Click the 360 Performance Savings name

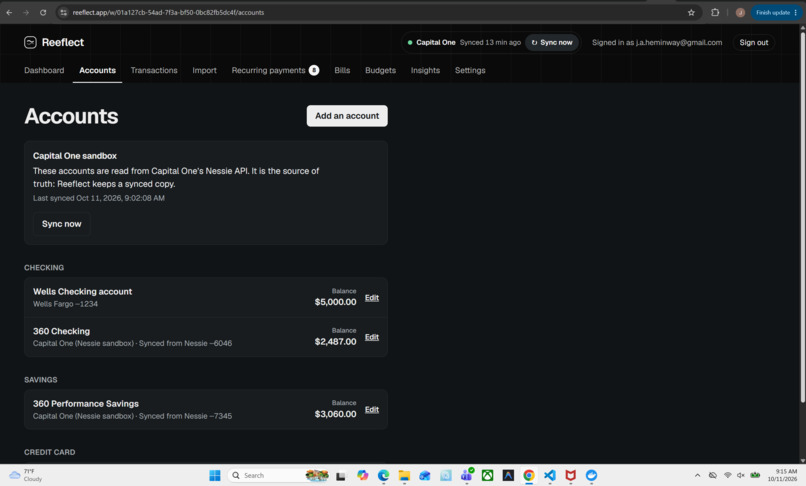click(x=86, y=404)
